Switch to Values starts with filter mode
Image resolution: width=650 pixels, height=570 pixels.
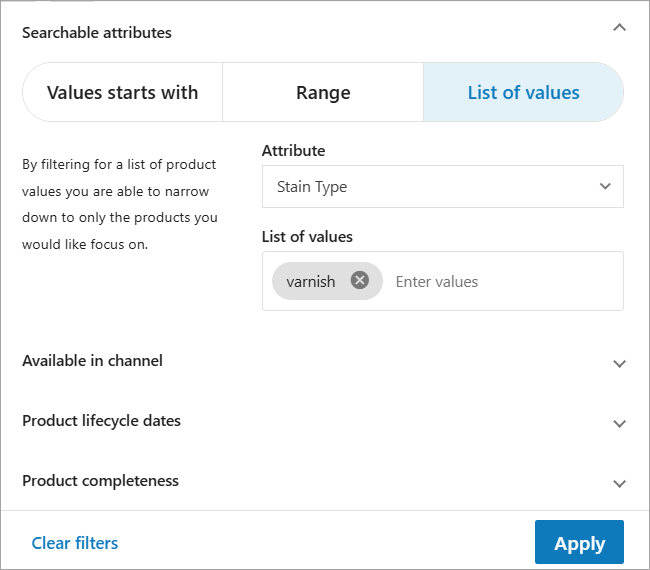click(122, 92)
